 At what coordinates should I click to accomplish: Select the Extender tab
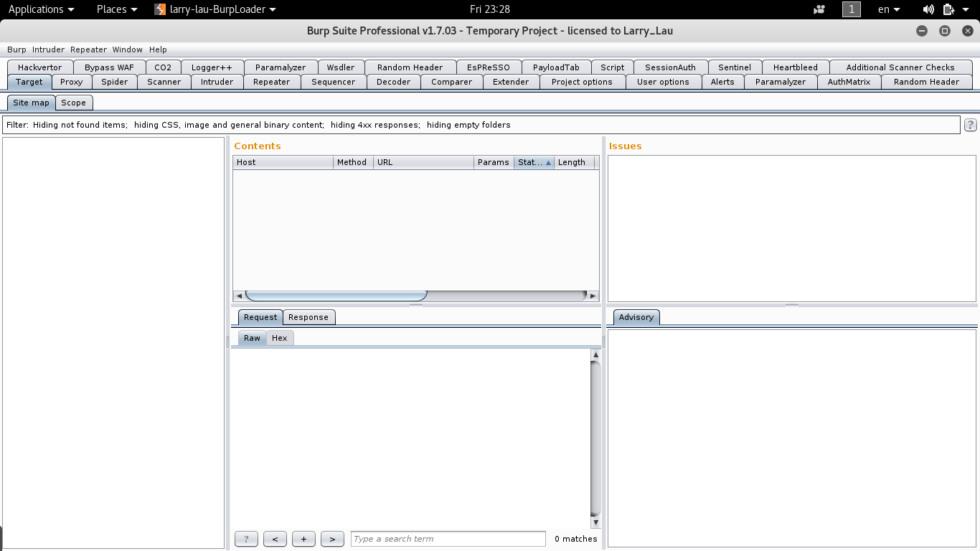tap(511, 82)
